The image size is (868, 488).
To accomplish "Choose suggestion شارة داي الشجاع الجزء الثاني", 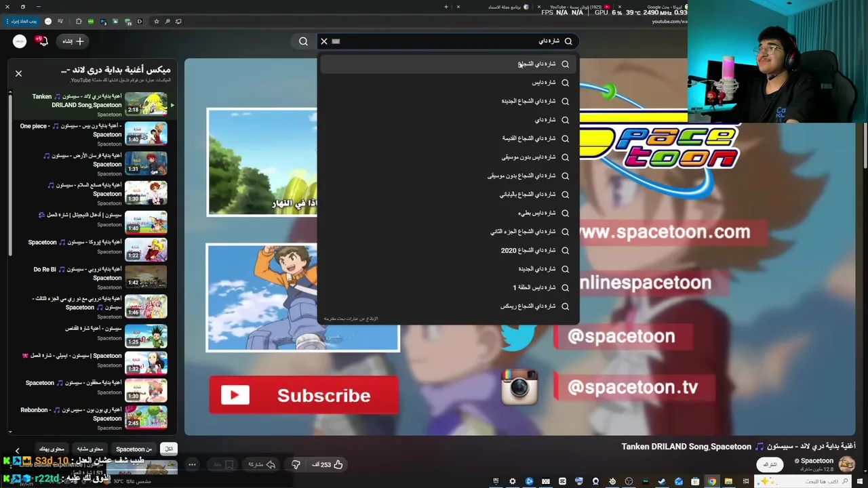I will point(449,232).
